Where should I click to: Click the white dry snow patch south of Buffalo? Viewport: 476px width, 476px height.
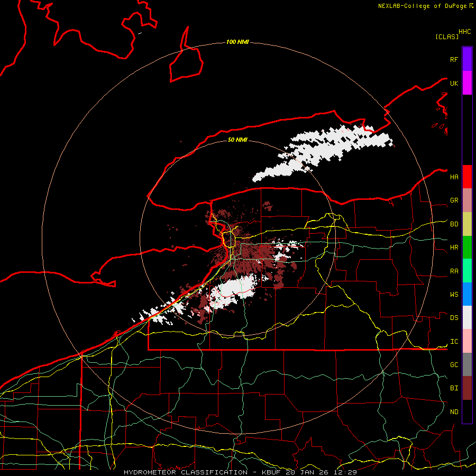pos(233,290)
